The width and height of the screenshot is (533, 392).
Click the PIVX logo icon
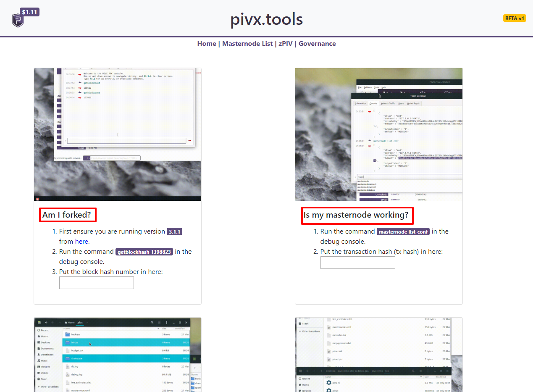pos(18,20)
